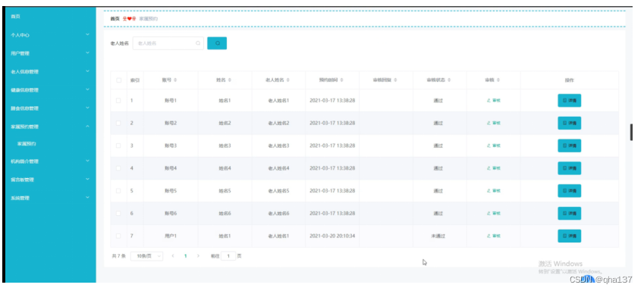Tick the checkbox for row 账号6
Screen dimensions: 644x291
(118, 214)
